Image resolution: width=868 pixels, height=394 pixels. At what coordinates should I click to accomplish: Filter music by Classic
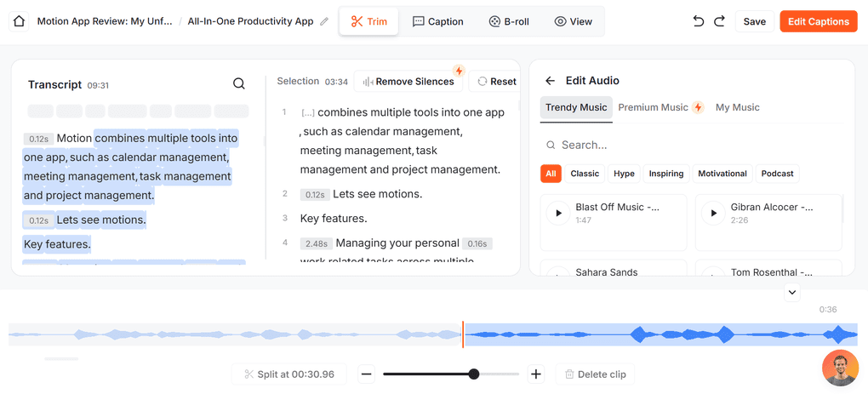pos(585,174)
